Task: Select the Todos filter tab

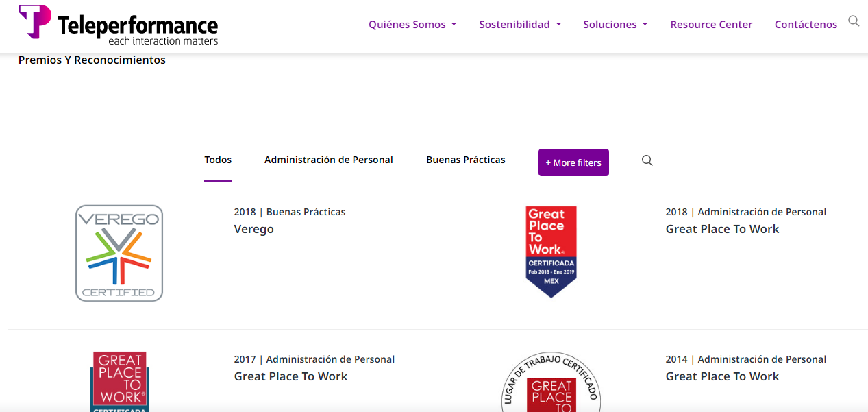Action: [x=218, y=160]
